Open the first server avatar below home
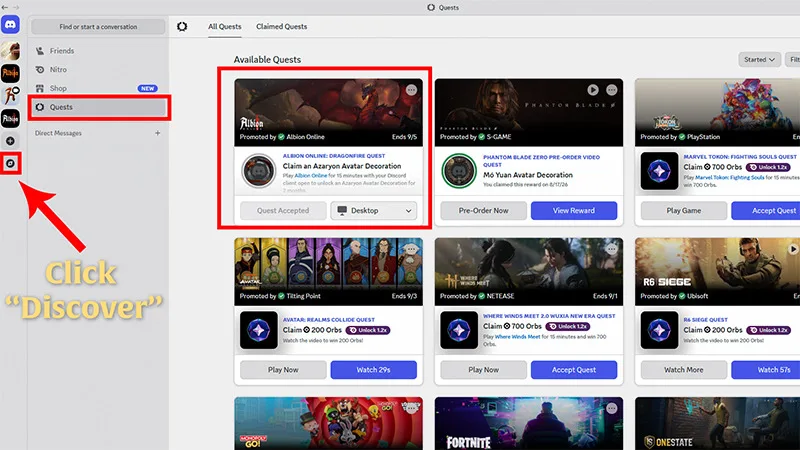Viewport: 800px width, 450px height. pyautogui.click(x=10, y=51)
